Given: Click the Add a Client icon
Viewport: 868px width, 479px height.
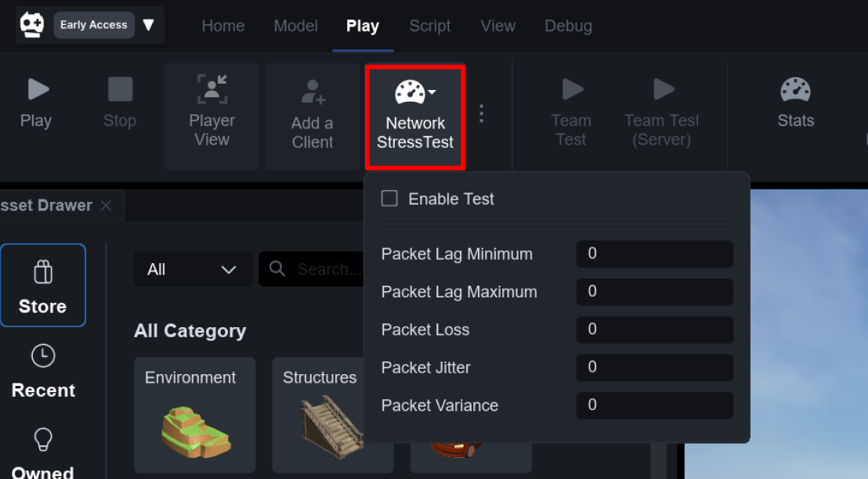Looking at the screenshot, I should click(312, 117).
